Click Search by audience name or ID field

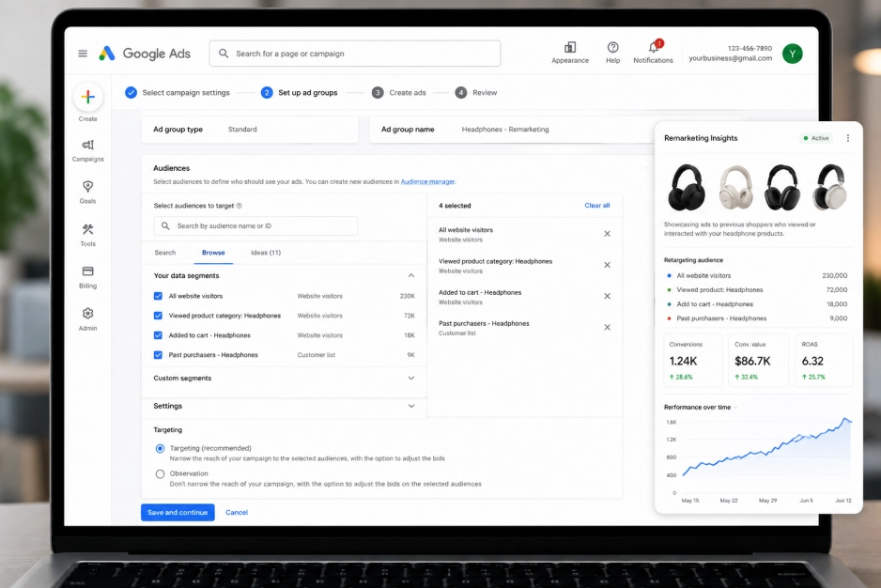pyautogui.click(x=255, y=226)
